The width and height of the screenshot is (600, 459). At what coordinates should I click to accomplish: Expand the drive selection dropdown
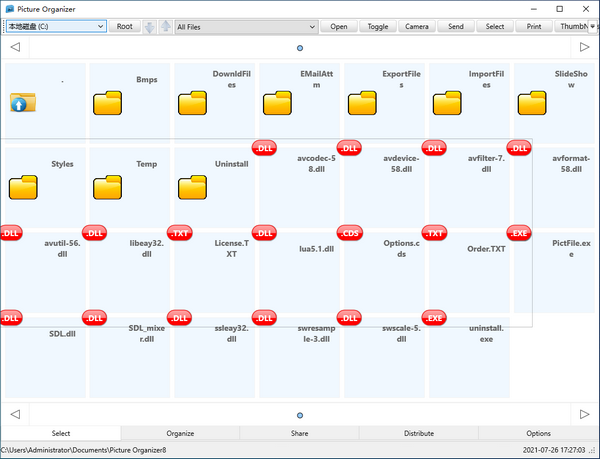tap(100, 27)
